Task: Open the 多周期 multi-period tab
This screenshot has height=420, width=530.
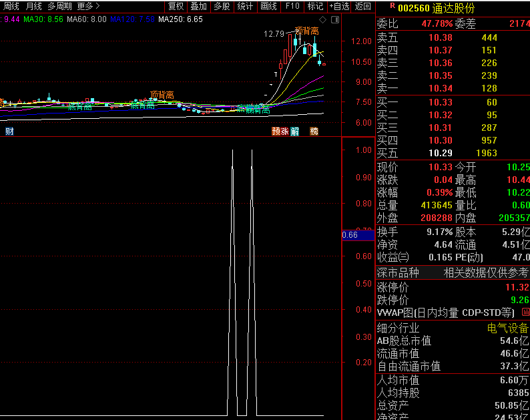Action: [59, 6]
